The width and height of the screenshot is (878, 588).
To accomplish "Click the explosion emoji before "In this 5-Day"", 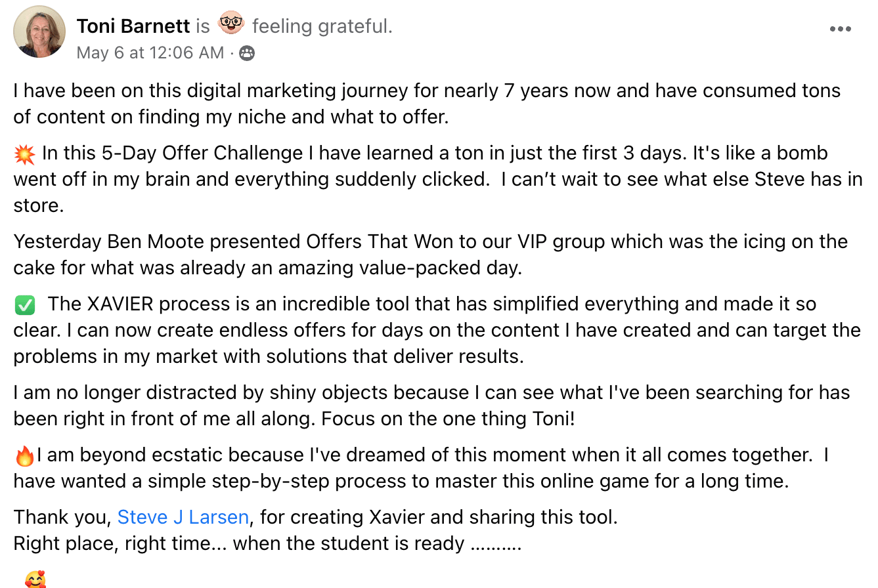I will pyautogui.click(x=24, y=154).
